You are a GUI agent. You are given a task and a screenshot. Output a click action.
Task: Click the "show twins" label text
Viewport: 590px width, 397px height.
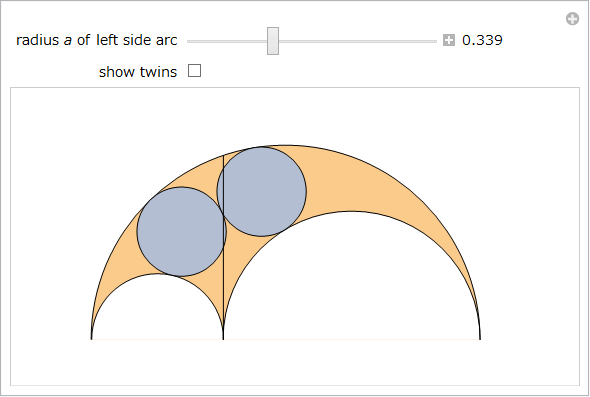[138, 71]
